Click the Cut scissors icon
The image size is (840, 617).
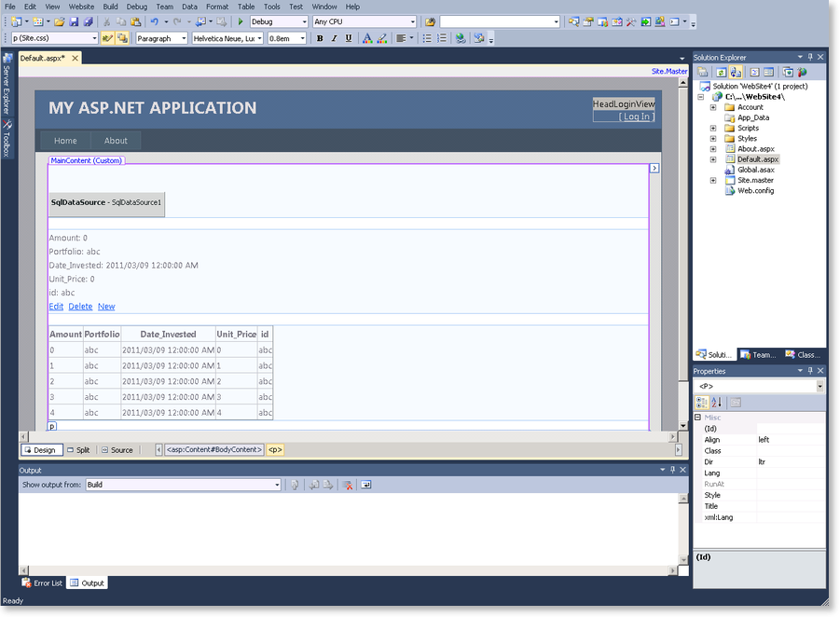pos(106,22)
